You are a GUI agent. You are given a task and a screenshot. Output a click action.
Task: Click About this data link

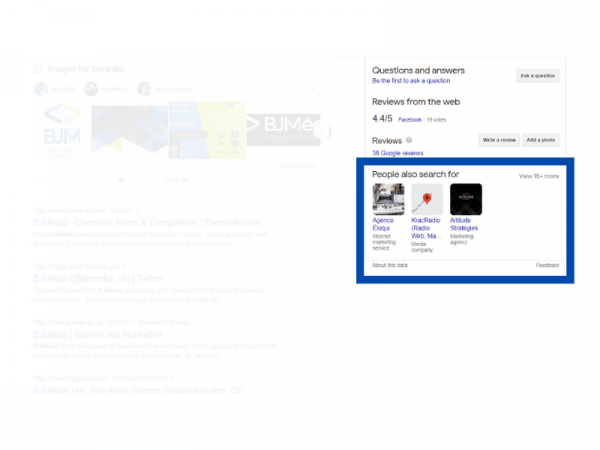390,265
